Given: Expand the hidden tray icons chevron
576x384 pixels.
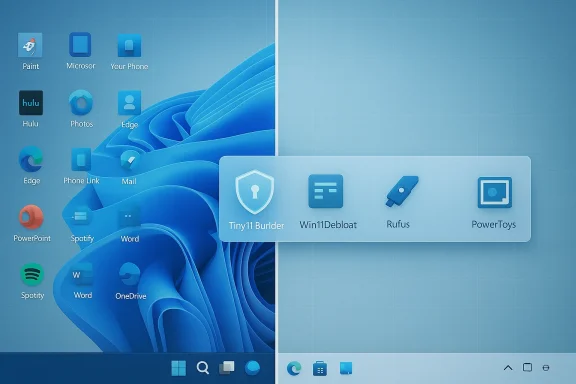Looking at the screenshot, I should [508, 367].
